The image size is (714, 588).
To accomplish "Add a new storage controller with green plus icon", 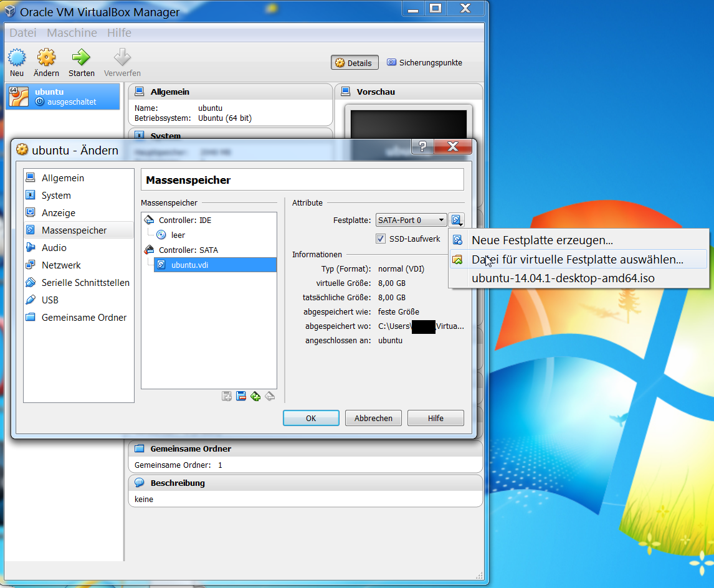I will coord(255,396).
